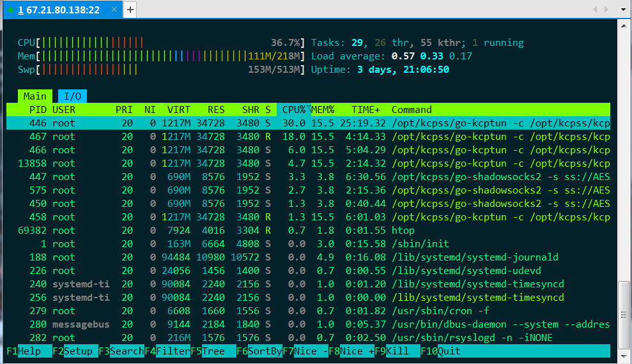
Task: Sort by SHR column header
Action: pyautogui.click(x=250, y=110)
